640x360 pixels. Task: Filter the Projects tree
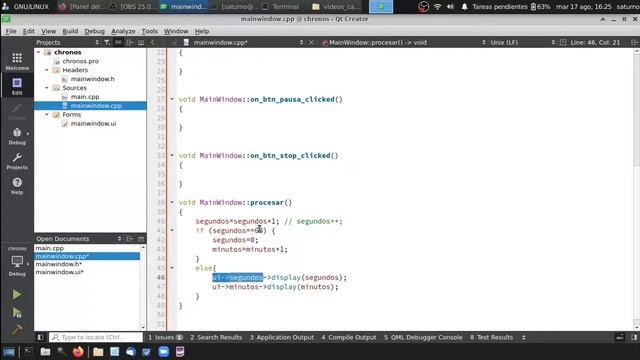pyautogui.click(x=107, y=42)
